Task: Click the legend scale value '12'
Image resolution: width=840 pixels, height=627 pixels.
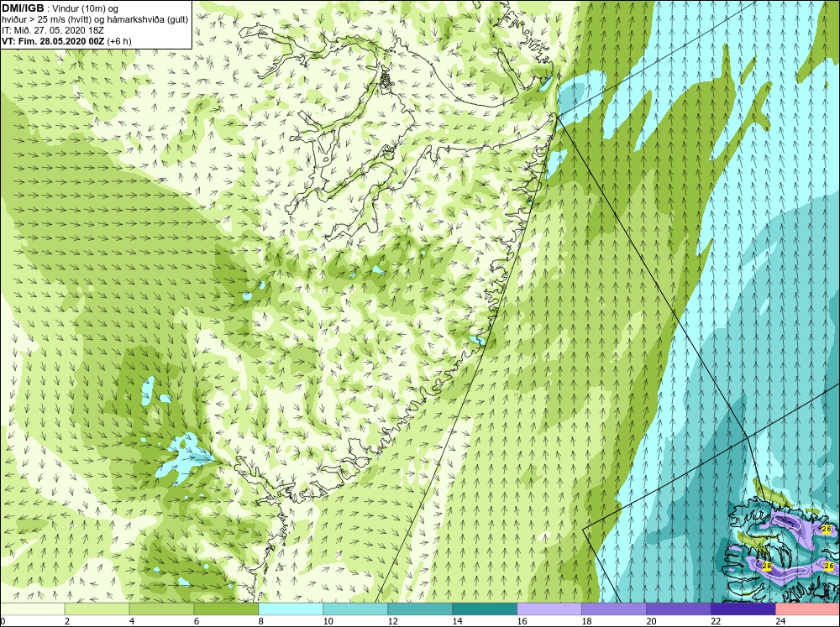Action: (x=392, y=621)
